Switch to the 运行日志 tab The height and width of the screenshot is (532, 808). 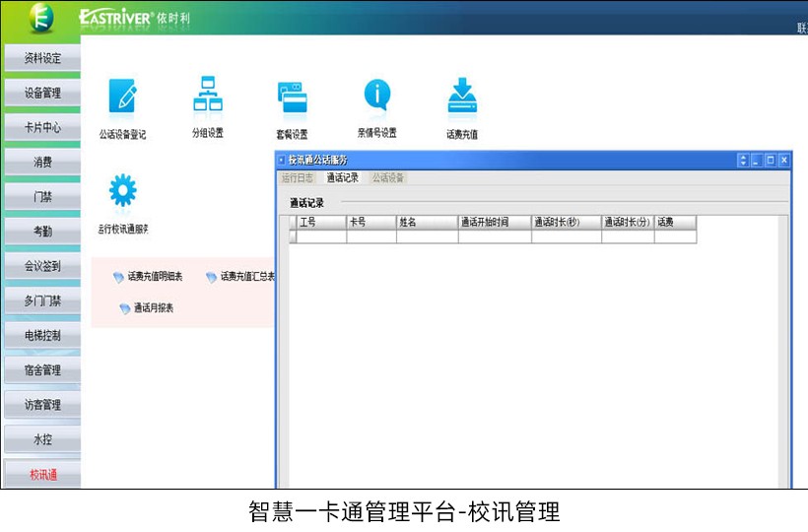[298, 178]
